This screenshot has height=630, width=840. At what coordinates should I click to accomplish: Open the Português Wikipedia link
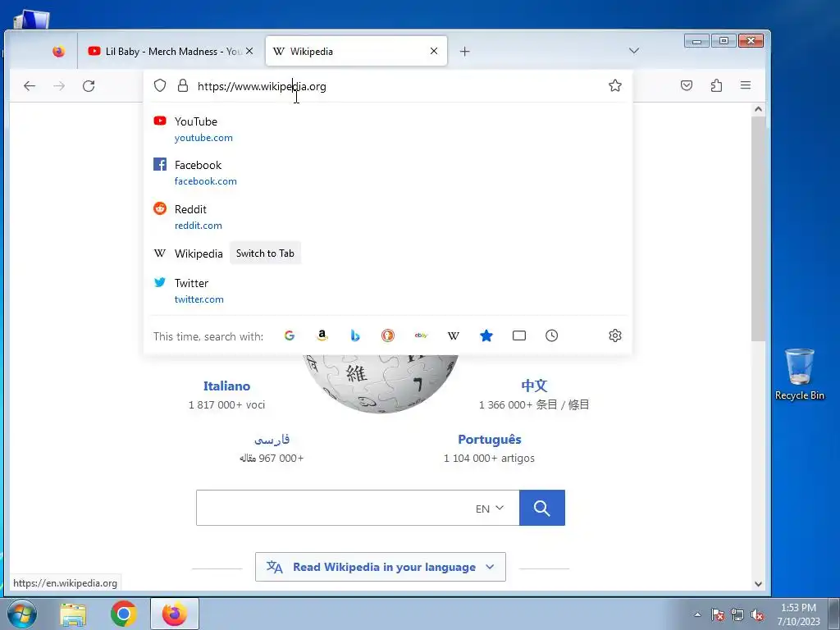pos(490,440)
